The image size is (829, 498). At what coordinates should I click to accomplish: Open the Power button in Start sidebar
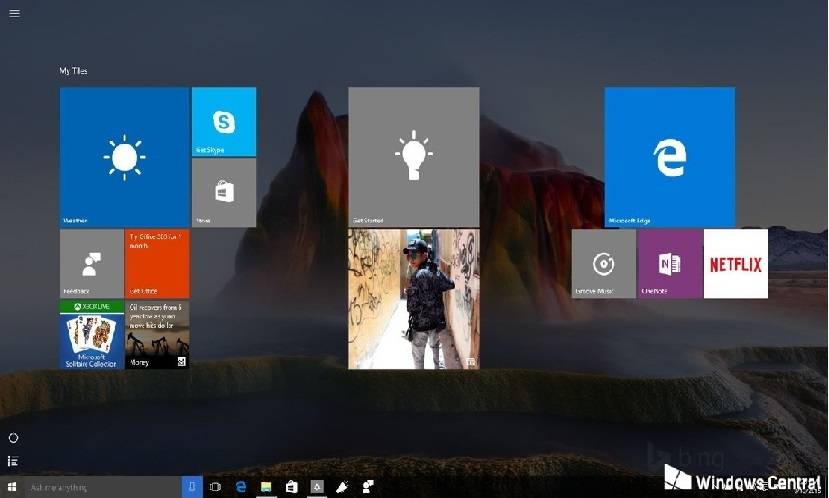point(13,438)
